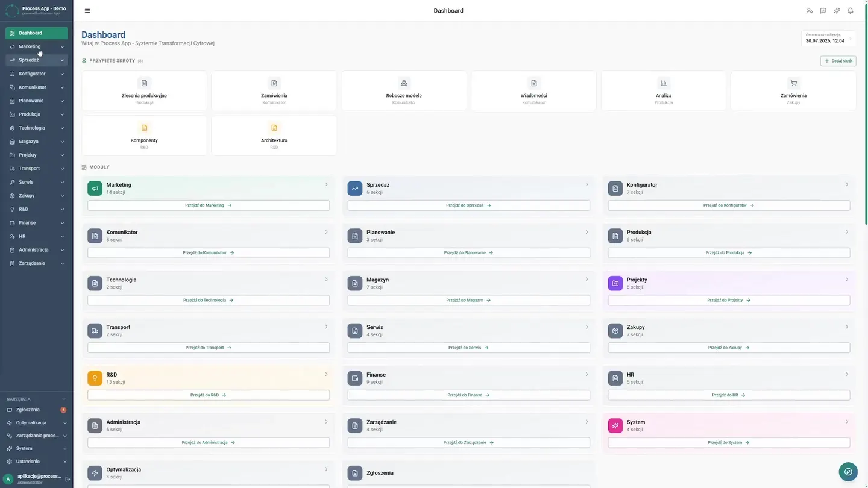The image size is (868, 488).
Task: Click the Ostatnia aktualizacja date box
Action: tap(828, 39)
